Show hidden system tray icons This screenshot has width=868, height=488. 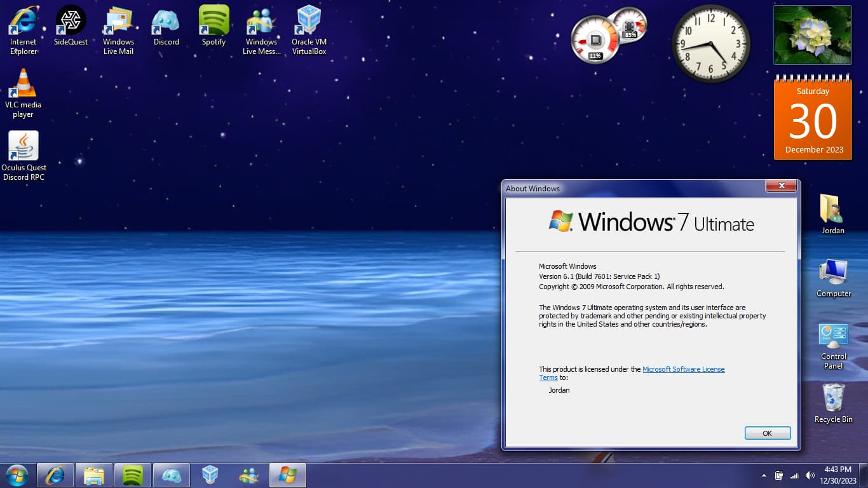click(764, 475)
